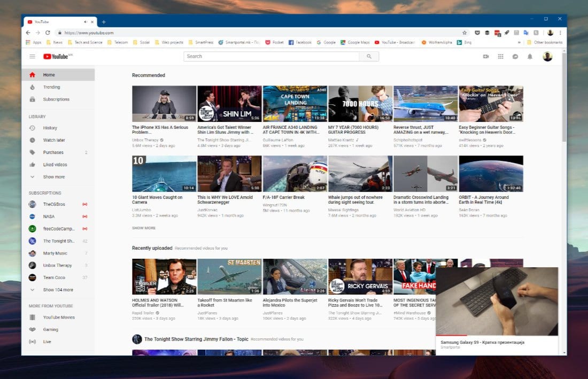
Task: Open the YouTube apps grid icon
Action: point(500,57)
